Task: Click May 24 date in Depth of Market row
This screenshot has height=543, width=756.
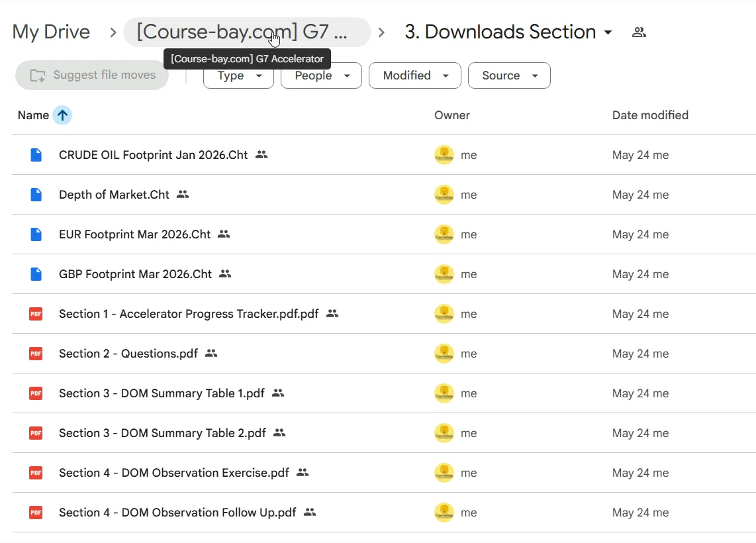Action: click(x=640, y=195)
